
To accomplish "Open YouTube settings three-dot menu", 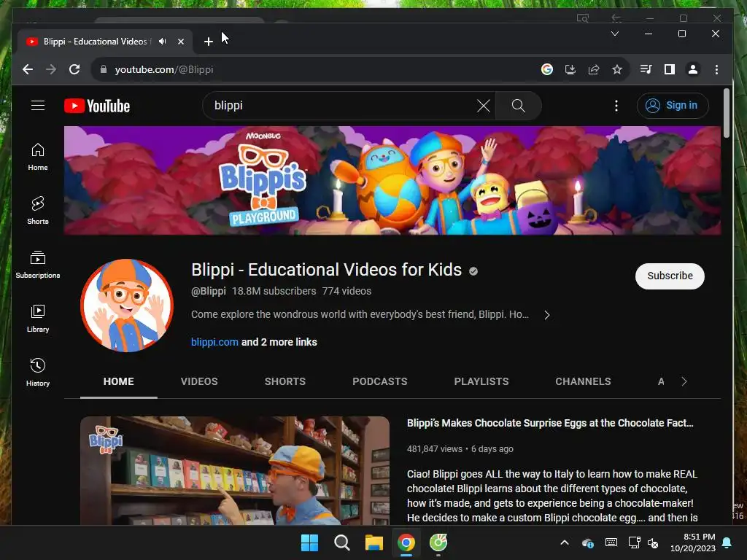I will tap(616, 106).
